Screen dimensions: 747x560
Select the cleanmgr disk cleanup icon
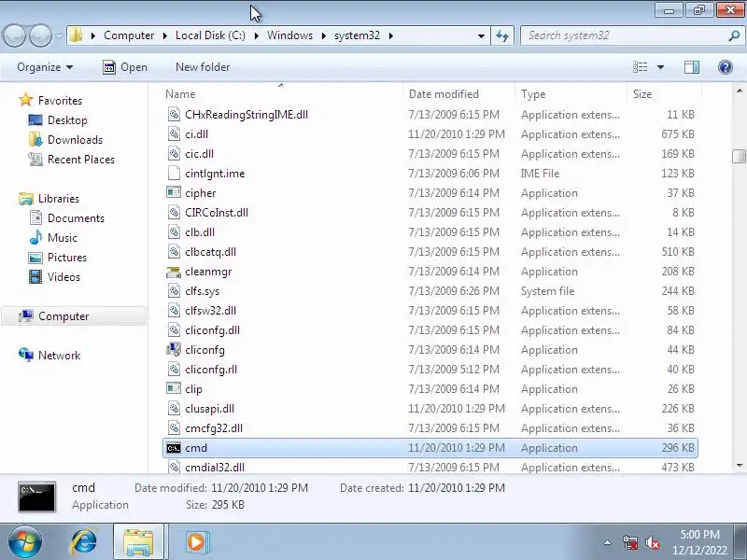(174, 272)
